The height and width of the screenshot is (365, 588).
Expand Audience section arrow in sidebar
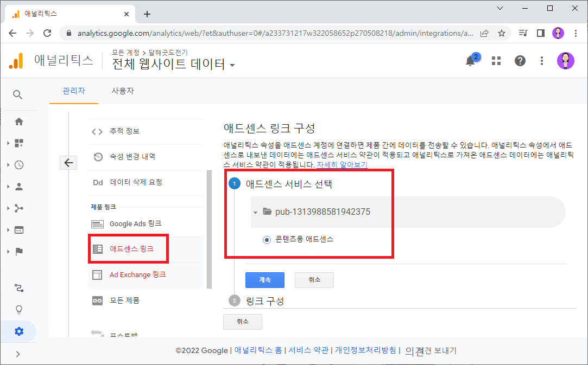(8, 187)
